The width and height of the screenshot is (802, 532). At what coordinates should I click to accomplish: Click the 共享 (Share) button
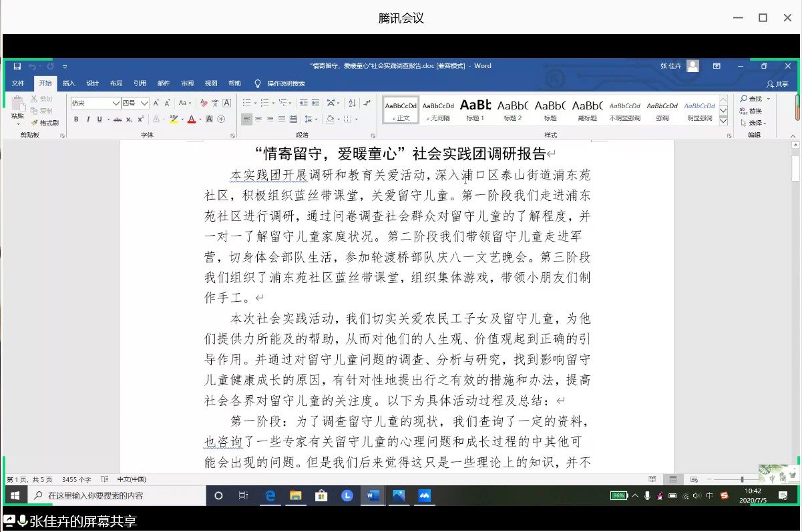click(777, 83)
